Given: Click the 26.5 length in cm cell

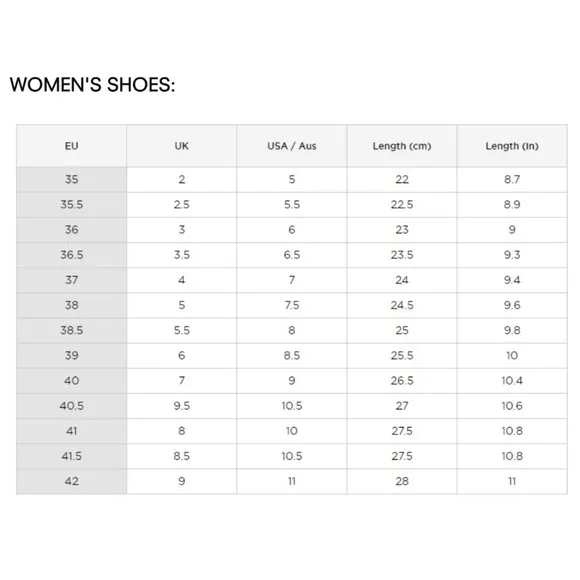Looking at the screenshot, I should (402, 381).
